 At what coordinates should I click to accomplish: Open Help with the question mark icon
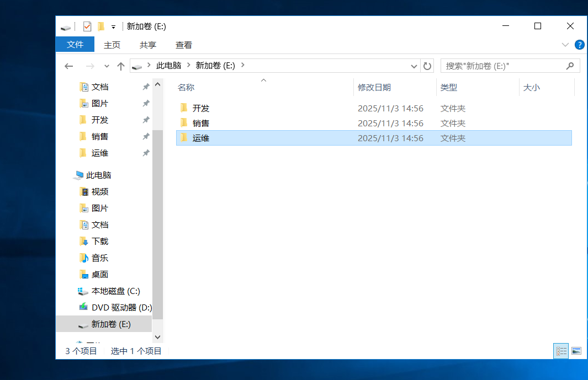579,45
